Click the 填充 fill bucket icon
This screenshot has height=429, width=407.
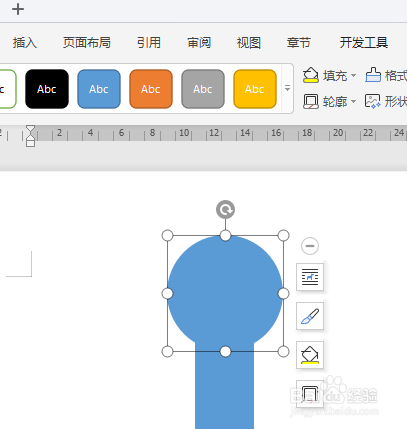coord(311,75)
